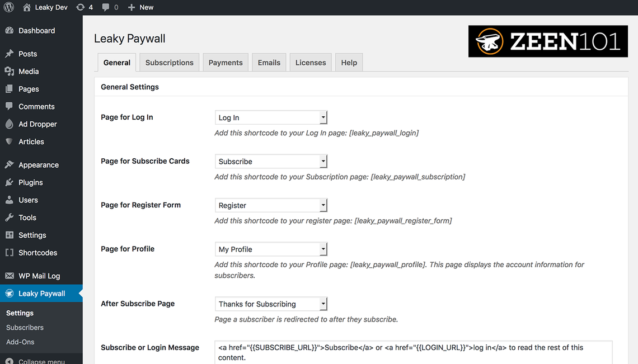Click the Plugins plug icon
The image size is (638, 364).
coord(10,182)
